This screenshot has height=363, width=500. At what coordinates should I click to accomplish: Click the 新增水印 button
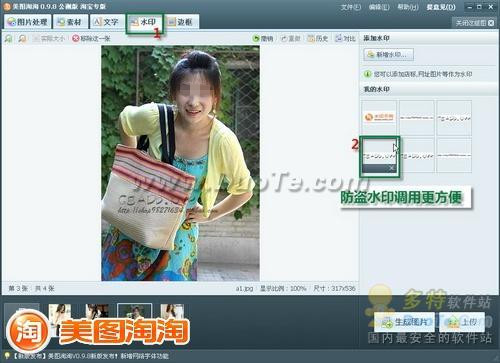[389, 55]
